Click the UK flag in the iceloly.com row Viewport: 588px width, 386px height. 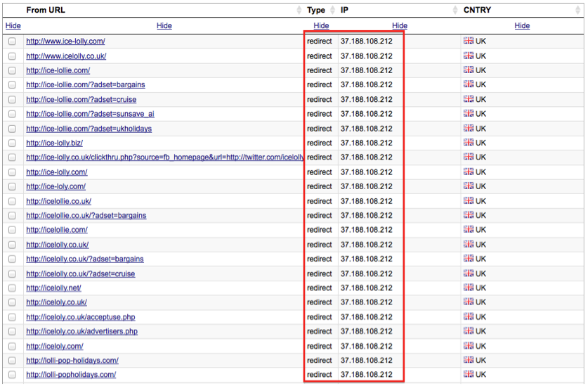click(469, 346)
